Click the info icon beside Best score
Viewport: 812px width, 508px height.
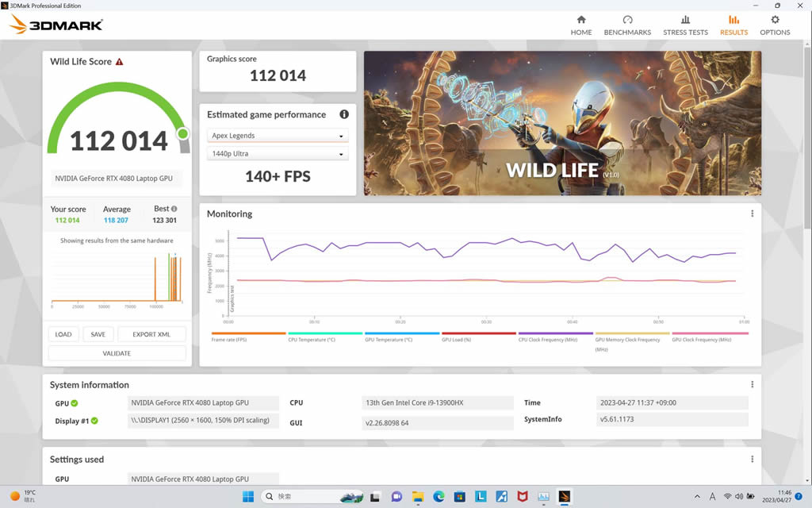click(174, 209)
